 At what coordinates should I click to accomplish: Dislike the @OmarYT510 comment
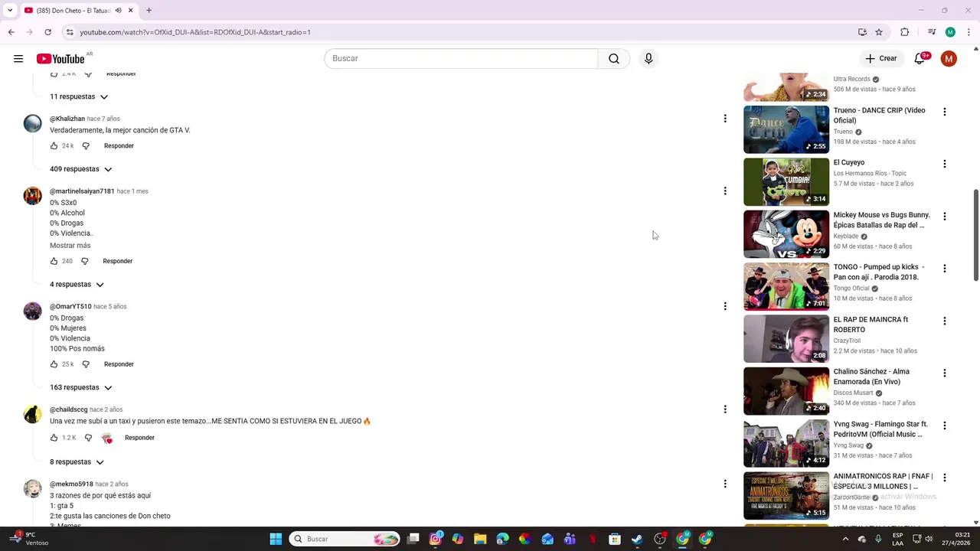click(x=86, y=364)
